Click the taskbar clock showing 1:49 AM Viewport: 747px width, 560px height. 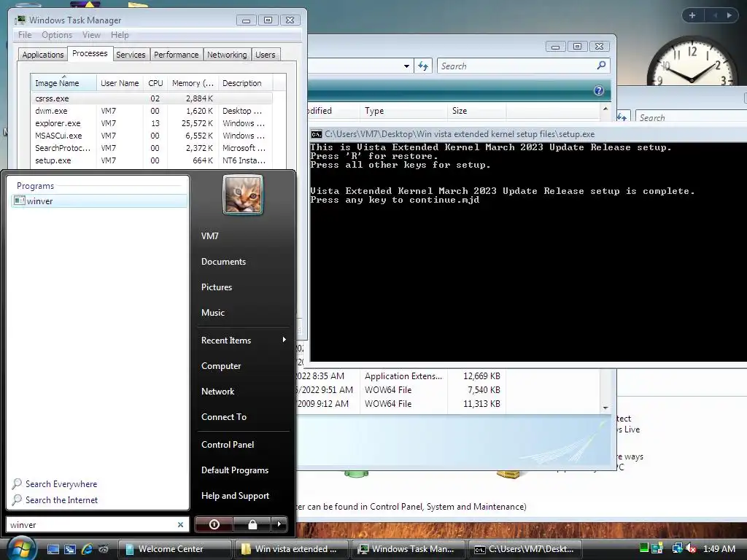coord(719,548)
